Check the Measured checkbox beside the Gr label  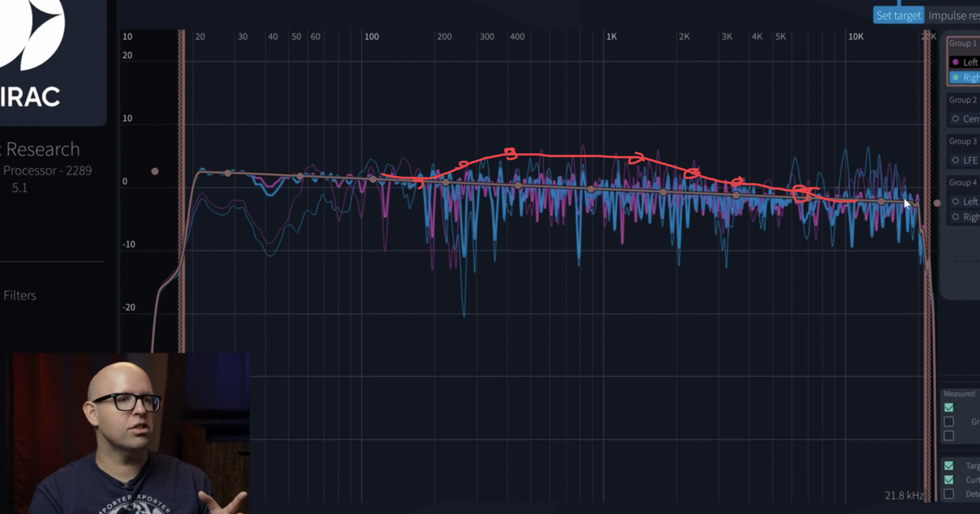pyautogui.click(x=949, y=421)
